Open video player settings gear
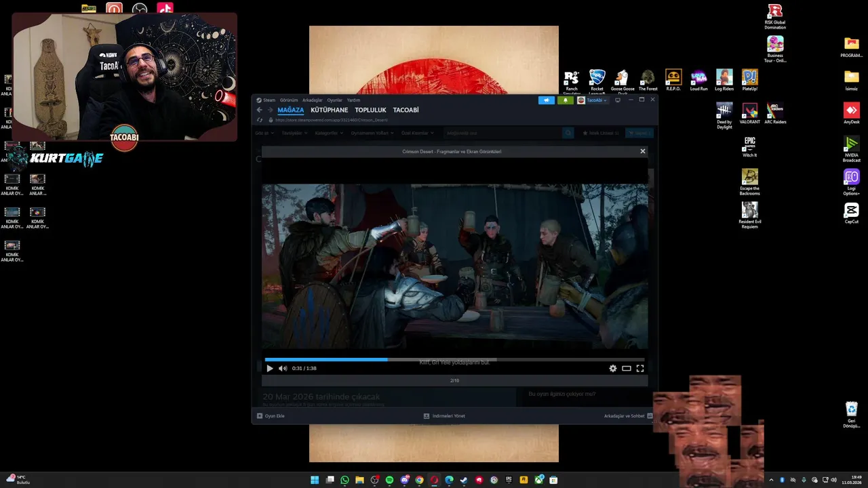868x488 pixels. point(613,369)
